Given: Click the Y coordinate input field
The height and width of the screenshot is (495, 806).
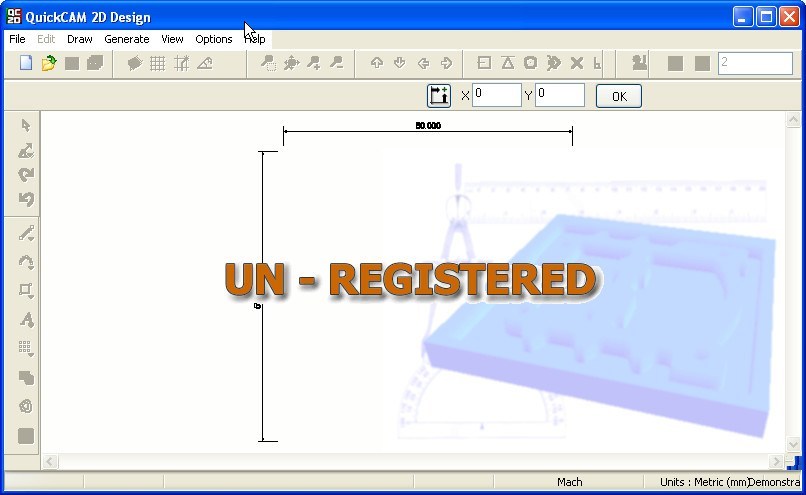Looking at the screenshot, I should (560, 95).
